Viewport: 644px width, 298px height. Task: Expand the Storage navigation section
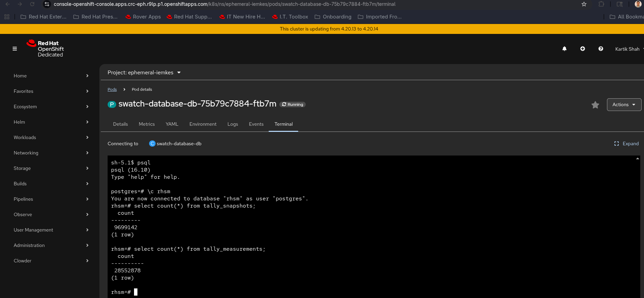[51, 168]
